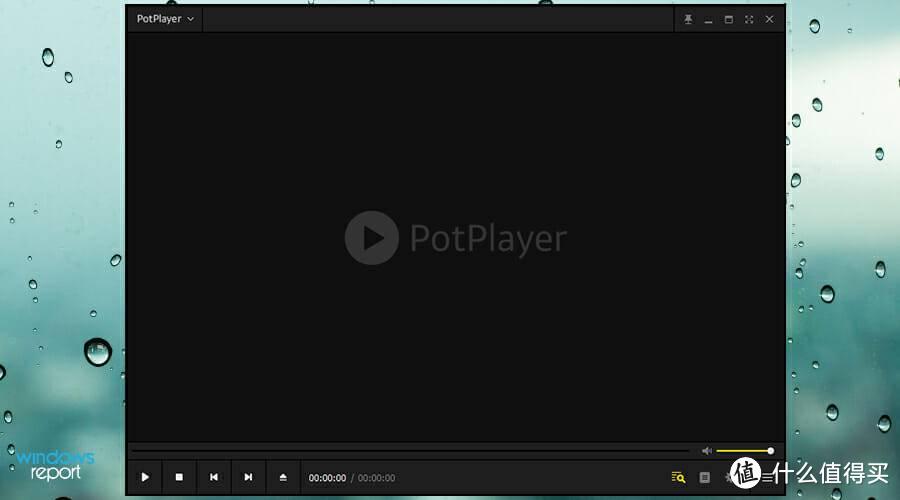
Task: Enter fullscreen mode
Action: (749, 20)
